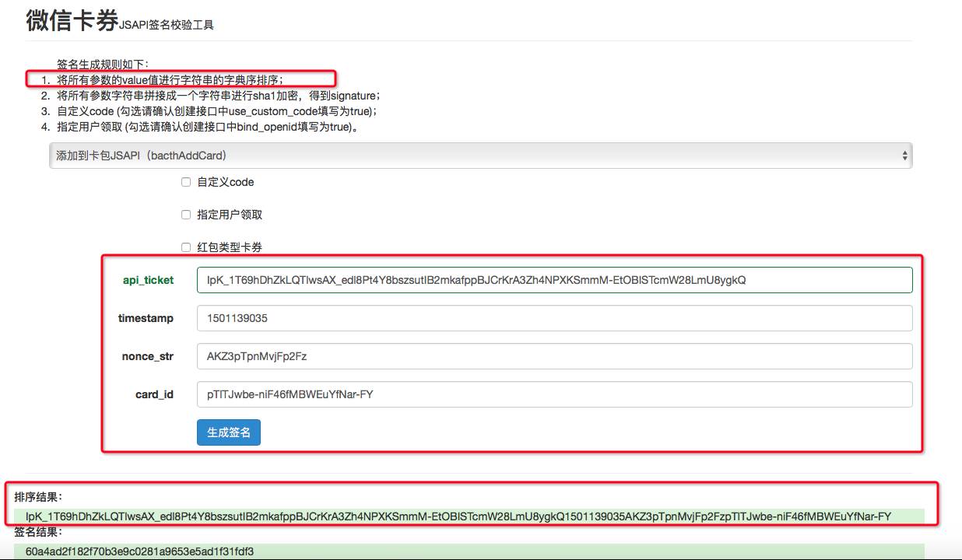Check the 红包类型卡券 option
The image size is (962, 560).
click(186, 247)
